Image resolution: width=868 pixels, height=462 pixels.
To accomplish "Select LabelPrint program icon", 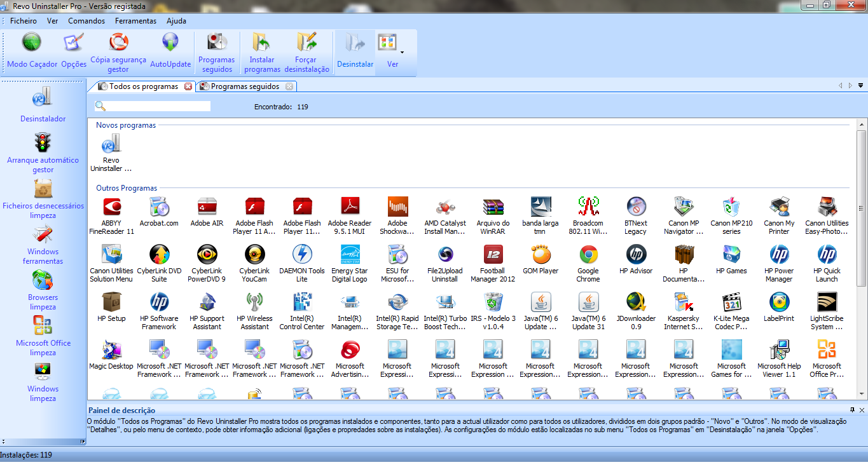I will coord(779,307).
